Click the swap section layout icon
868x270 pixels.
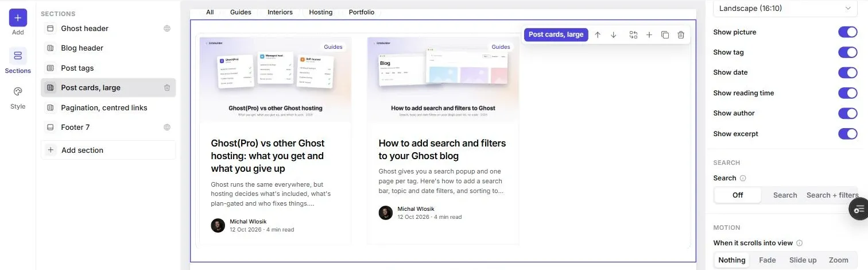(633, 34)
